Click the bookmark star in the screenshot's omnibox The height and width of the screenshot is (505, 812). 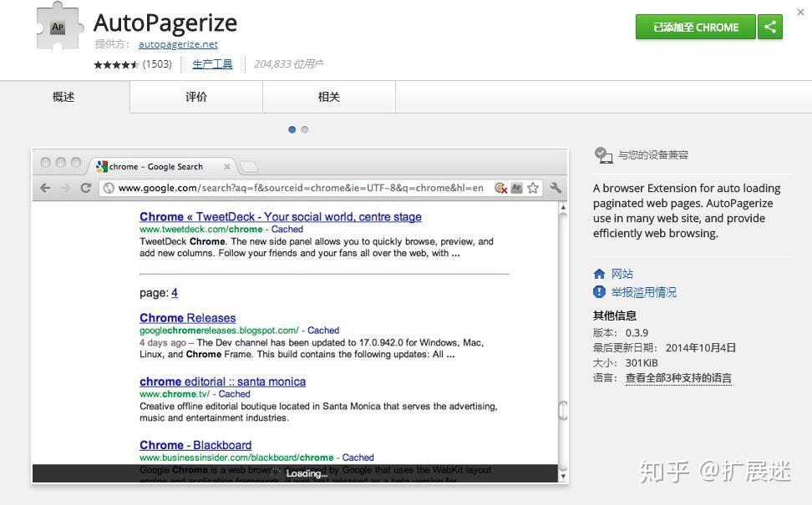click(532, 188)
